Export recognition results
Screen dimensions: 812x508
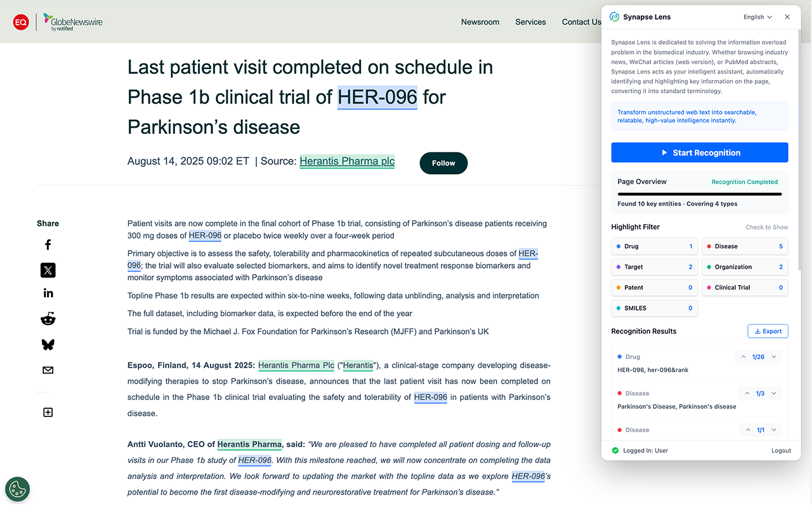click(768, 331)
